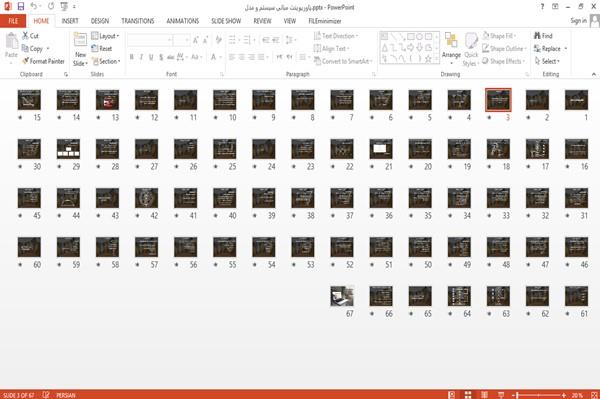Open the Arrange tool in Drawing group

[451, 47]
